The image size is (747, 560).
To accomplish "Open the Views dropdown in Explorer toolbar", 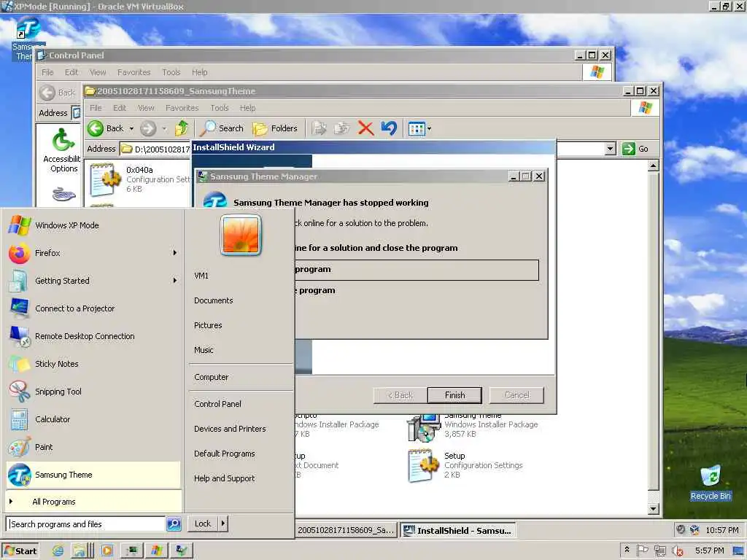I will tap(419, 128).
